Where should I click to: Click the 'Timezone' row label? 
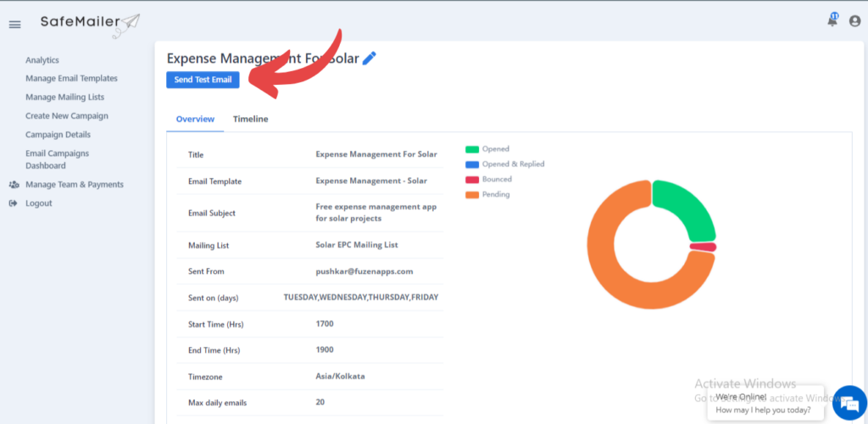(x=206, y=377)
